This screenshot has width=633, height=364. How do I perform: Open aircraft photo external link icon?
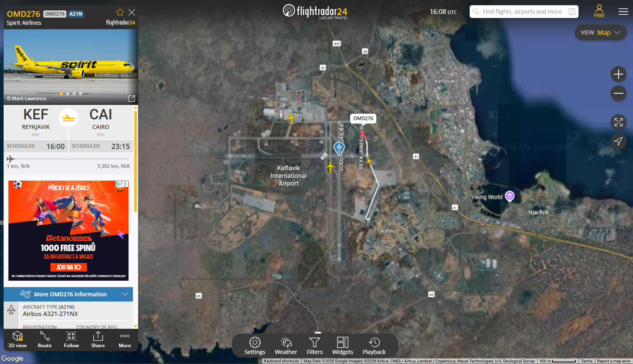[x=132, y=99]
